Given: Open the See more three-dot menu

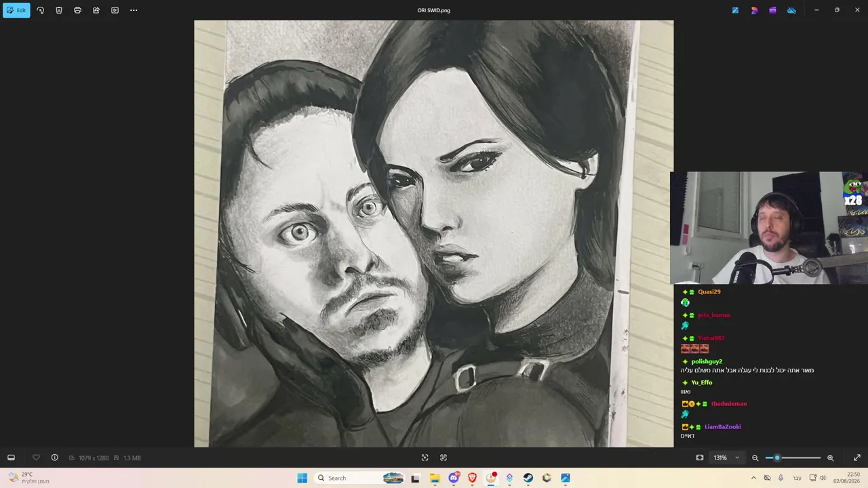Looking at the screenshot, I should 134,10.
